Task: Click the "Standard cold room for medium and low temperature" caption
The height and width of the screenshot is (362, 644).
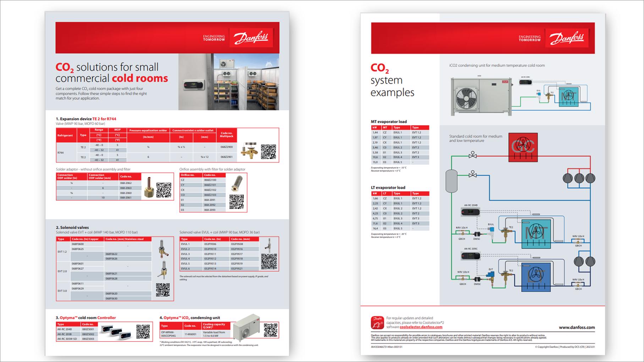Action: coord(475,138)
